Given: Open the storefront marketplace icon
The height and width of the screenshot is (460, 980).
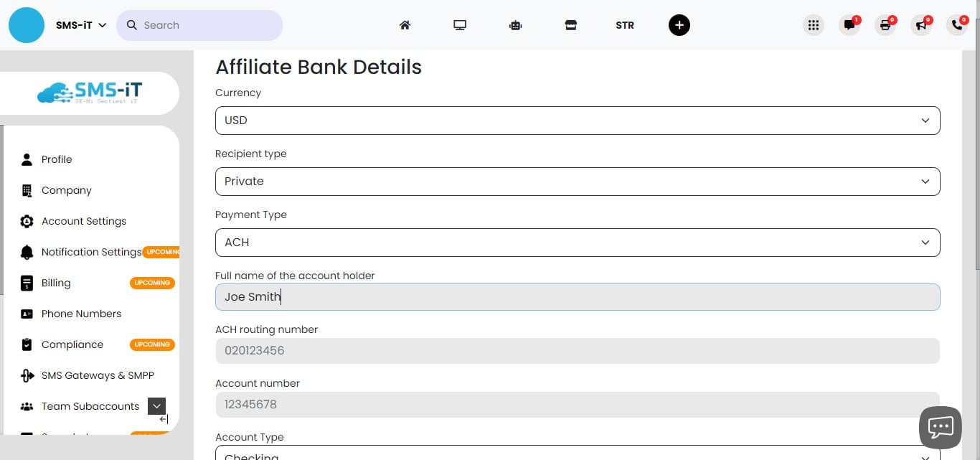Looking at the screenshot, I should 570,25.
